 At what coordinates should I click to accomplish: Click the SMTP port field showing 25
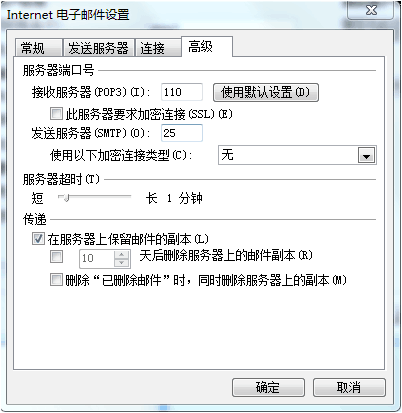pos(182,133)
